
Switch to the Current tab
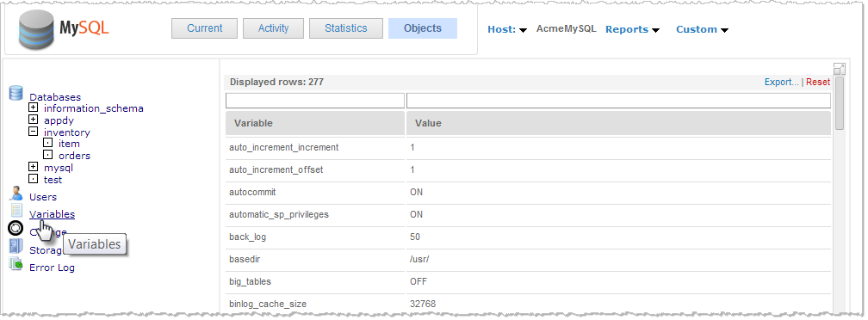click(204, 28)
